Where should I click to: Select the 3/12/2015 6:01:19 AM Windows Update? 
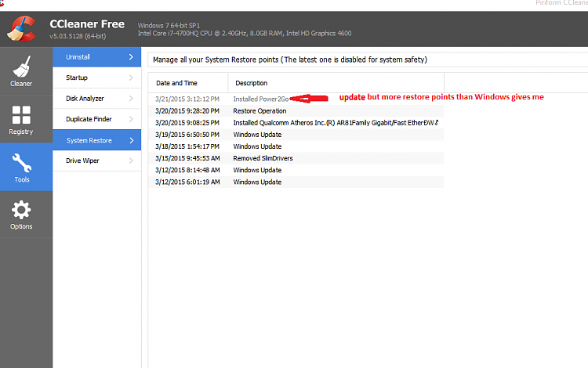coord(296,182)
